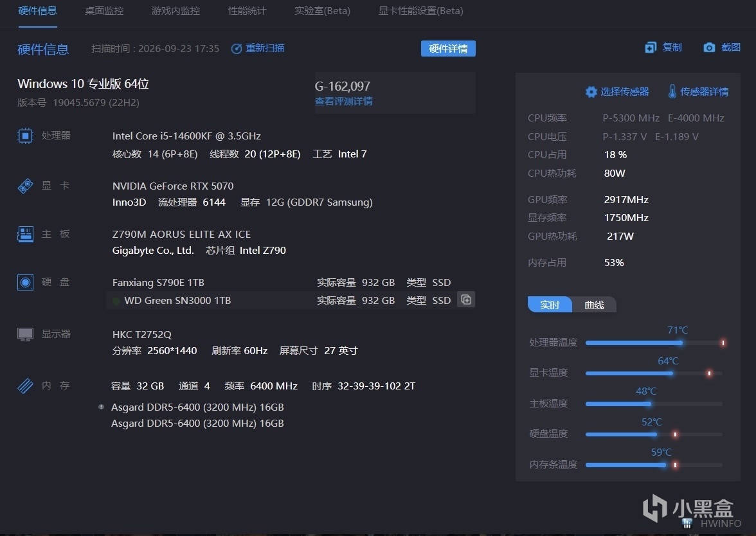This screenshot has width=756, height=536.
Task: Click the 截图 camera icon
Action: (x=709, y=48)
